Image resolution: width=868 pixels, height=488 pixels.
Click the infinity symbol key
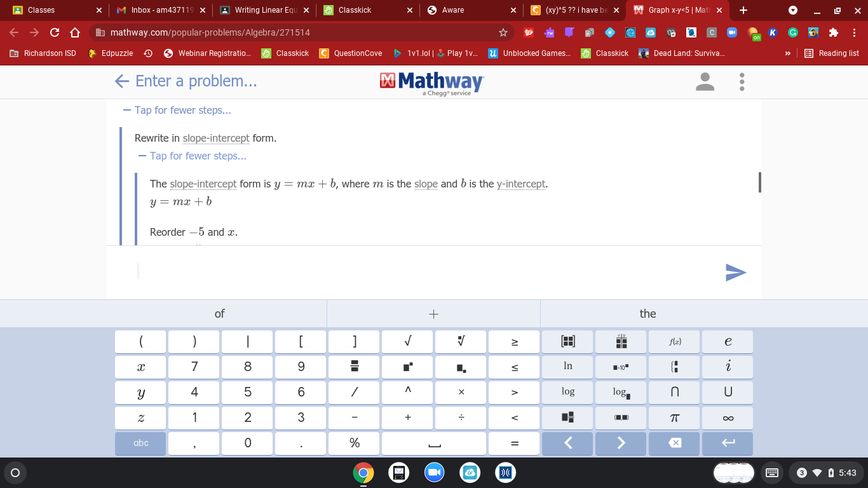(x=728, y=417)
